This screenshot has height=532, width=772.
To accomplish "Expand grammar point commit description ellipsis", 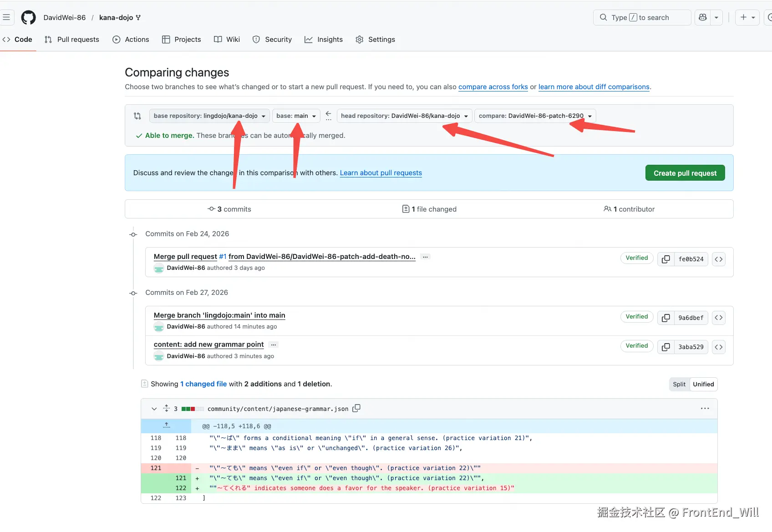I will [x=274, y=345].
